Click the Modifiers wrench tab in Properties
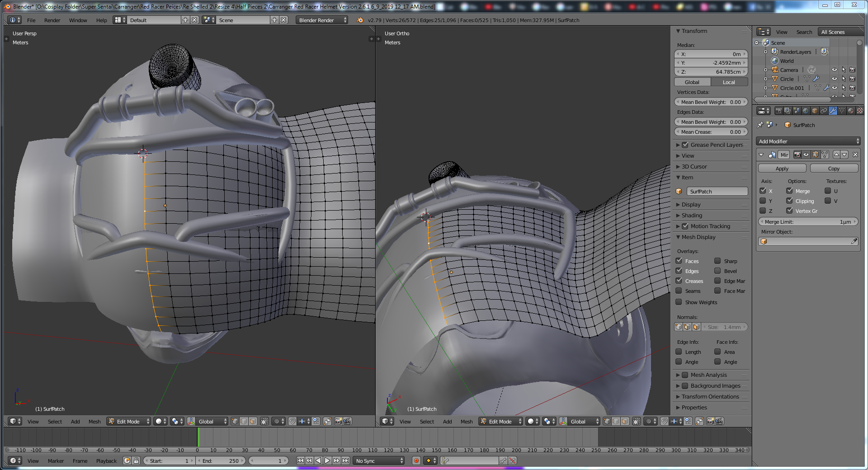 click(x=833, y=111)
